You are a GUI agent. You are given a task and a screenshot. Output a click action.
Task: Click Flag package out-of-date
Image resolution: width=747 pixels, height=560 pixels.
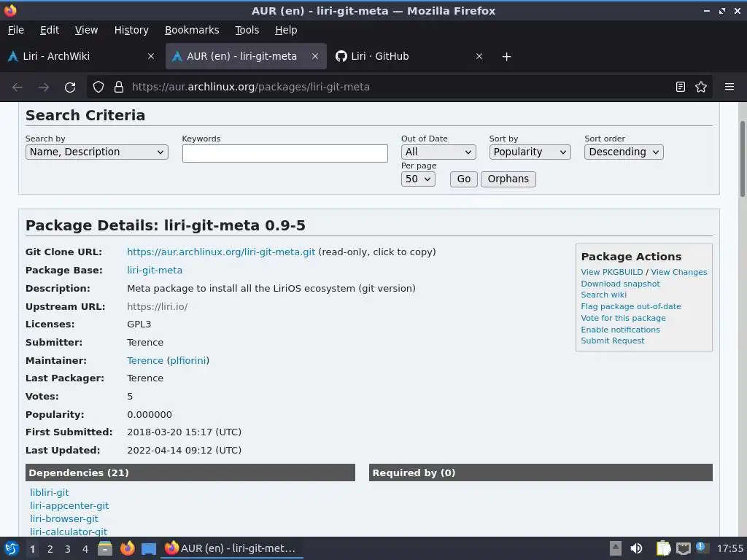click(x=631, y=307)
